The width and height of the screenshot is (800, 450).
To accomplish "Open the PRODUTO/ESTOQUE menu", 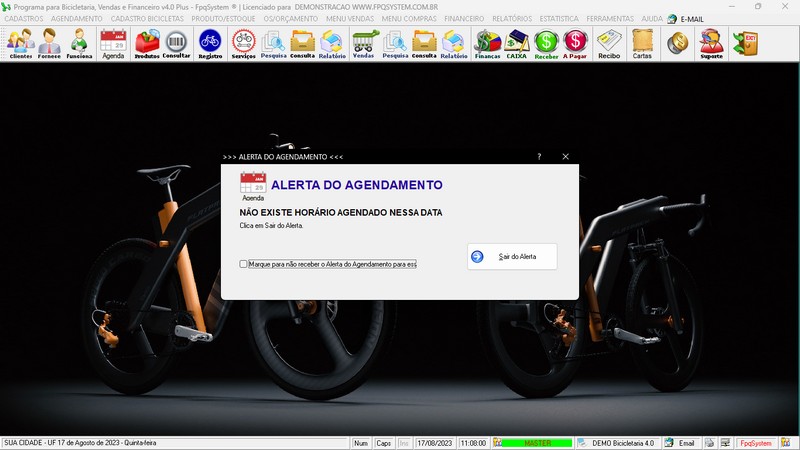I will [223, 18].
